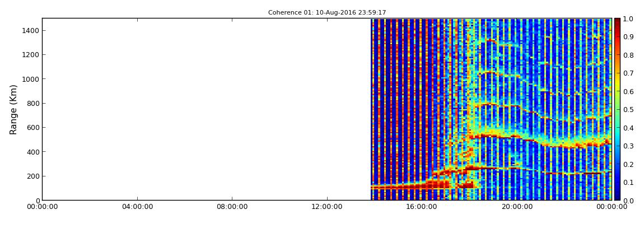
Task: Click the colorbar tick label "0.1"
Action: pyautogui.click(x=629, y=183)
